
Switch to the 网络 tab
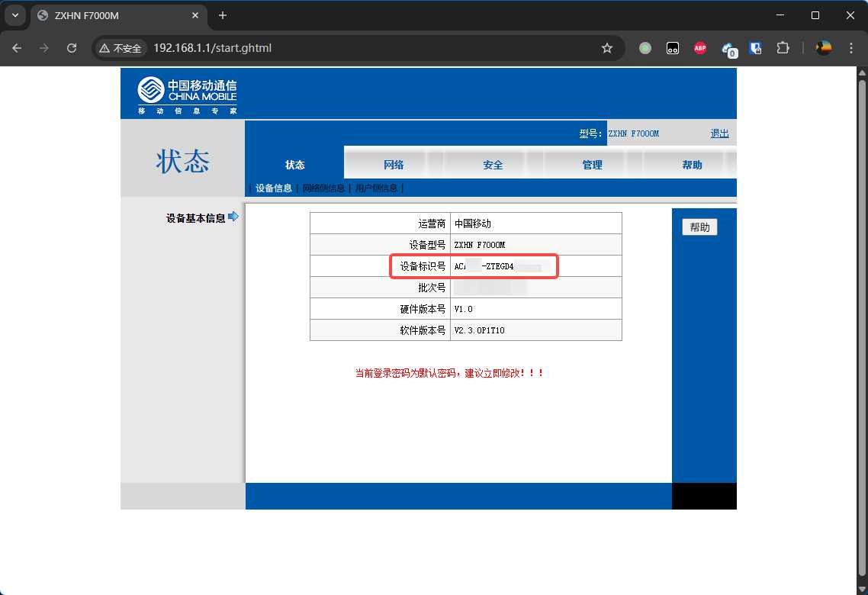[x=394, y=165]
